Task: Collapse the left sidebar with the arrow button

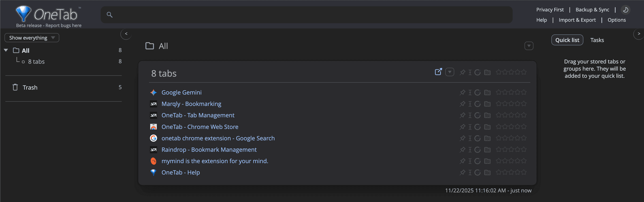Action: pyautogui.click(x=126, y=34)
